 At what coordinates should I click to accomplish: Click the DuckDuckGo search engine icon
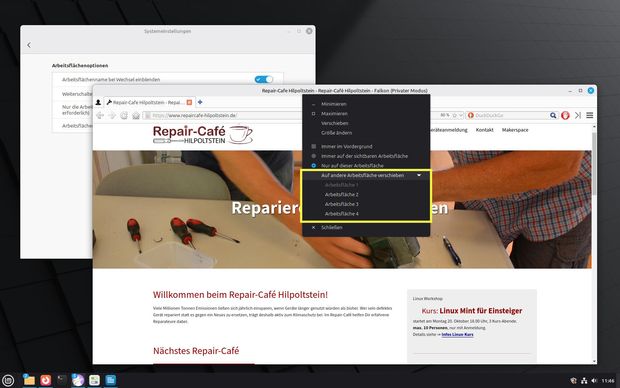pos(471,115)
